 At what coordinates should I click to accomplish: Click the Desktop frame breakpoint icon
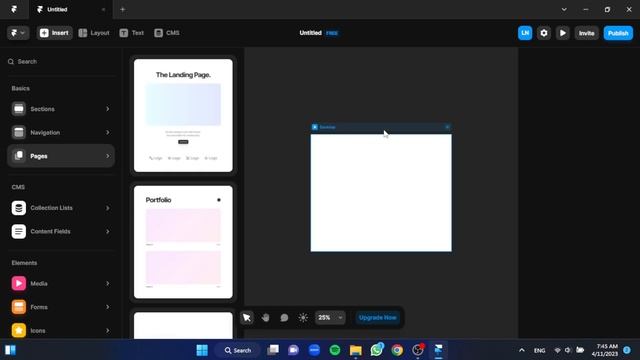[x=315, y=127]
